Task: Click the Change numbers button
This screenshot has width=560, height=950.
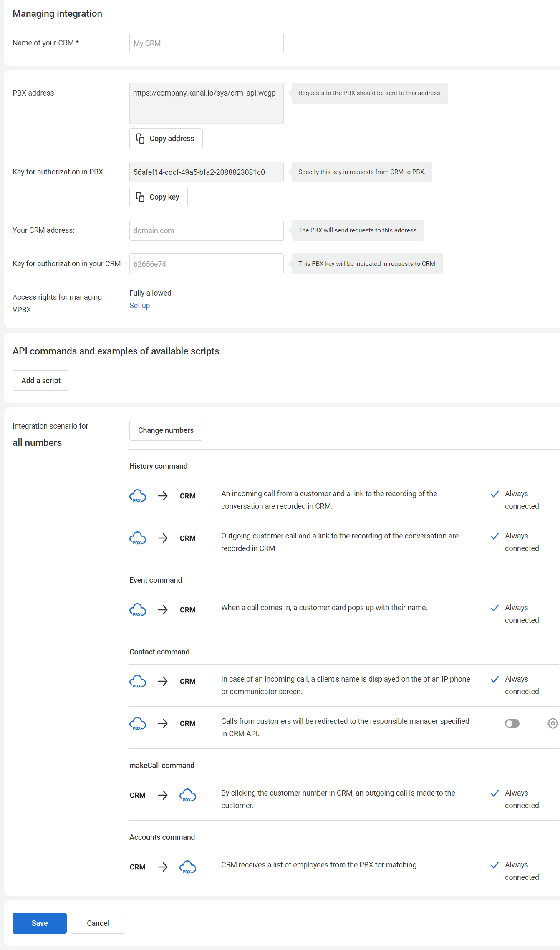Action: [x=166, y=430]
